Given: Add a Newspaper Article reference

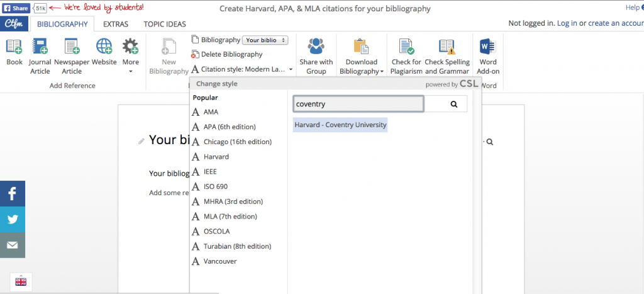Looking at the screenshot, I should coord(72,56).
